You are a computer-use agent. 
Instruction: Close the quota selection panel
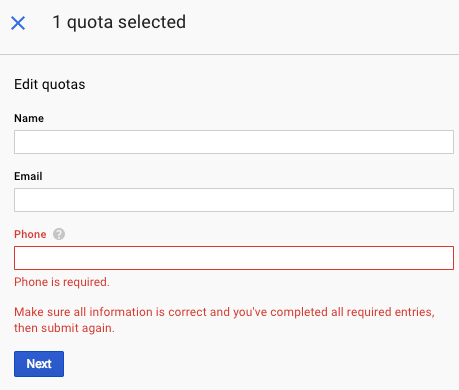pyautogui.click(x=18, y=23)
